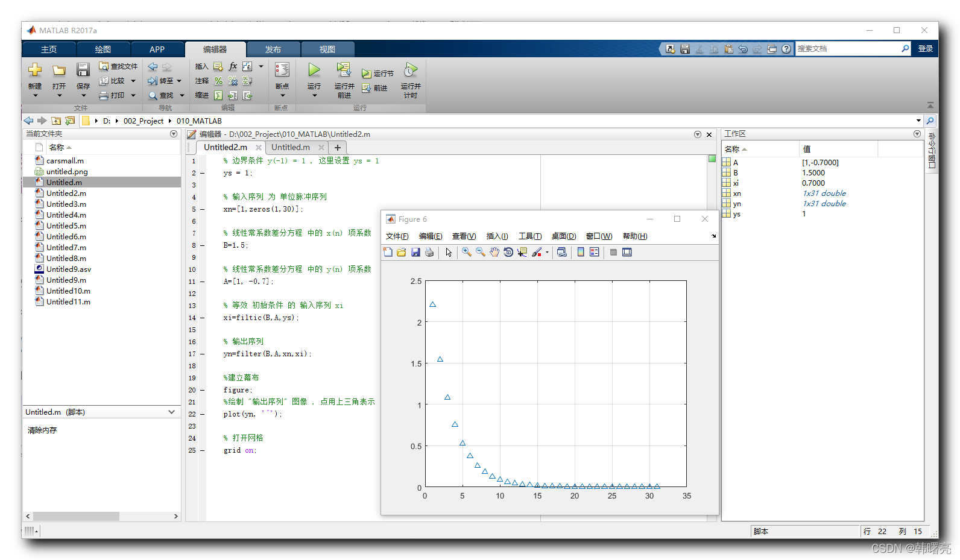The height and width of the screenshot is (560, 960).
Task: Click the insert section icon next to 插入
Action: (218, 66)
